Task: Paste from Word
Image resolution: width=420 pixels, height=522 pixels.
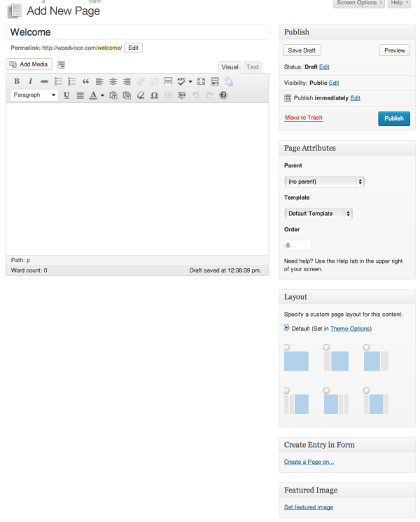Action: point(127,95)
